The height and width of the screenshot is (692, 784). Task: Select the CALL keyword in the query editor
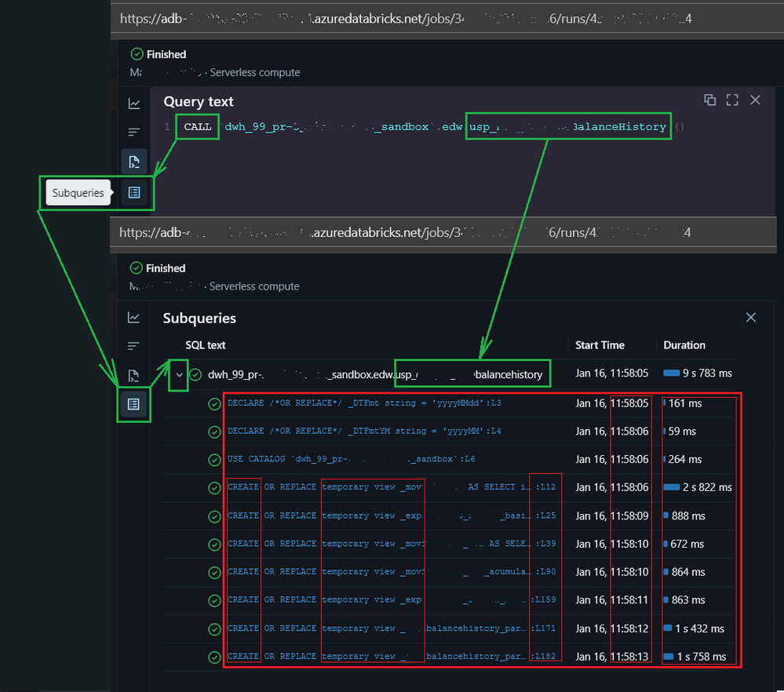tap(196, 126)
